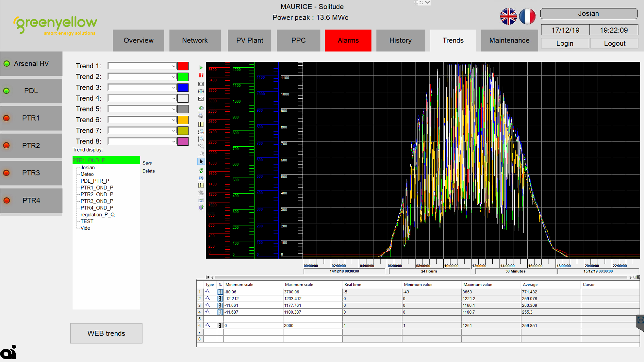Open the Trend 8 dropdown list
This screenshot has height=362, width=644.
click(x=173, y=142)
